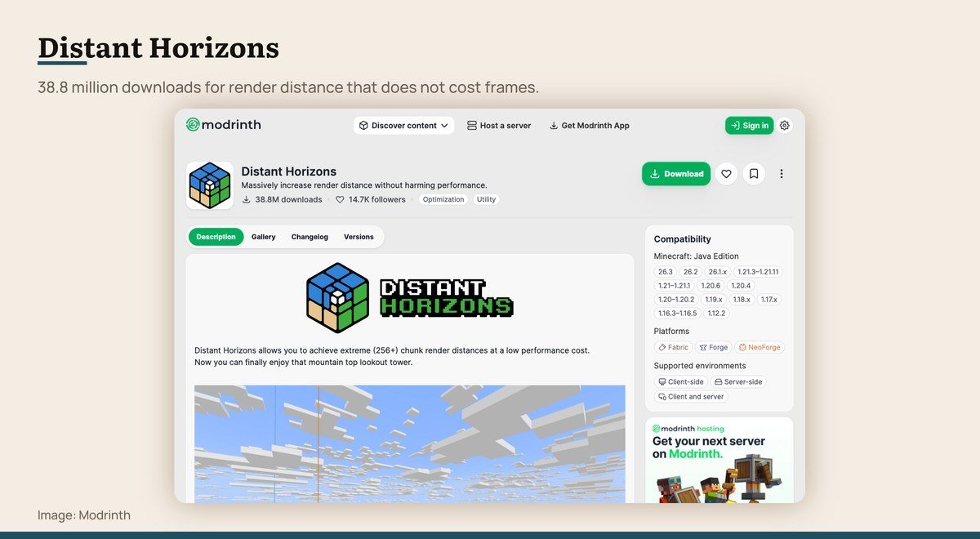Select the Description tab

click(216, 237)
